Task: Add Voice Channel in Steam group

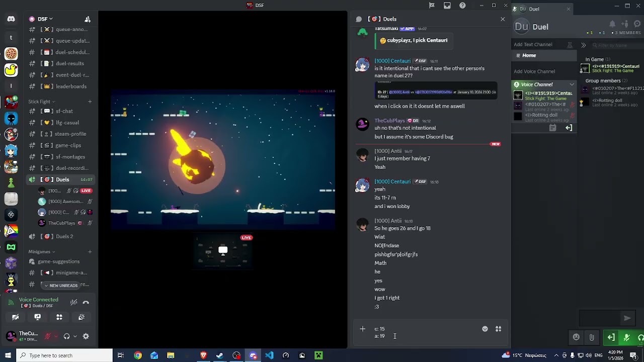Action: pyautogui.click(x=534, y=71)
